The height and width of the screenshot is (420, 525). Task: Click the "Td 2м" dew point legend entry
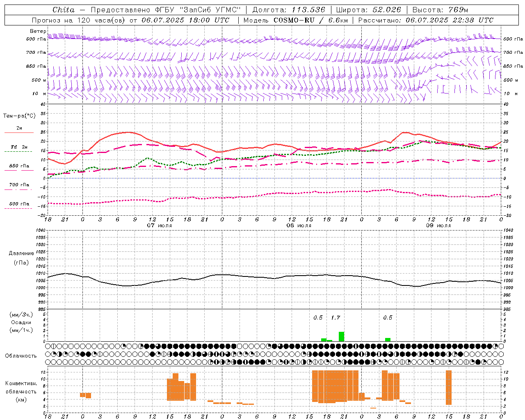click(x=19, y=147)
